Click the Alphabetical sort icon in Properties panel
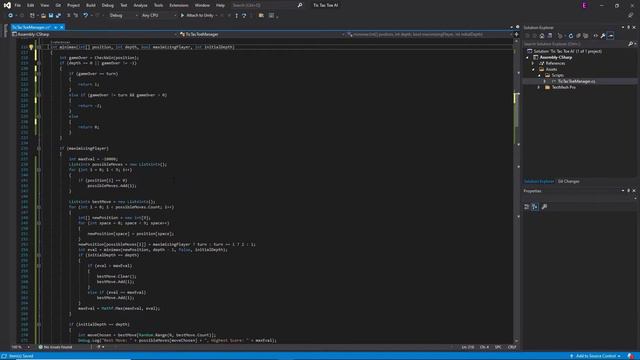 (535, 207)
